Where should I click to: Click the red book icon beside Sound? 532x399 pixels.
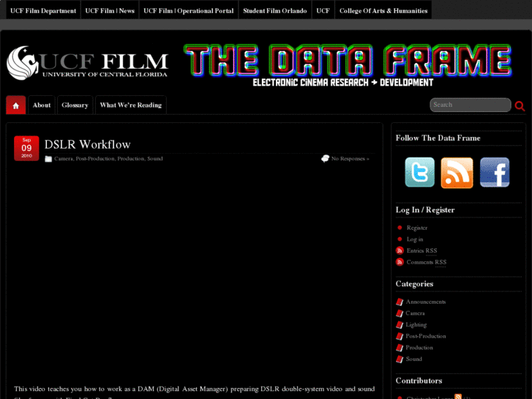400,359
